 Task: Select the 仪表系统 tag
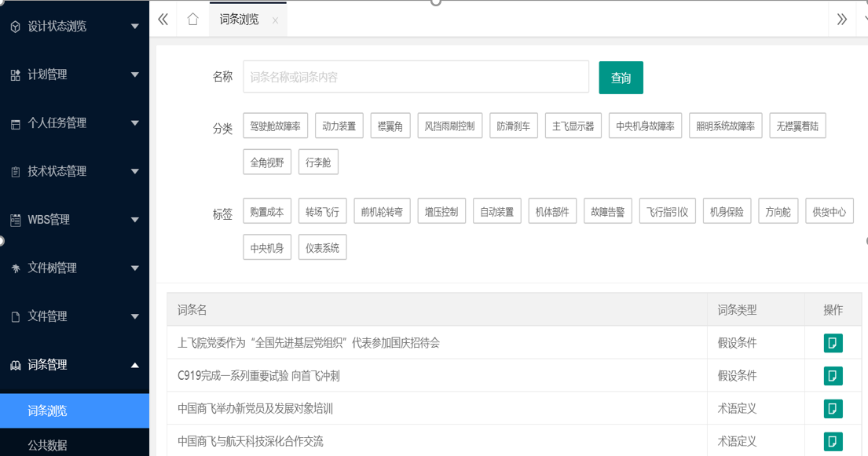[322, 247]
